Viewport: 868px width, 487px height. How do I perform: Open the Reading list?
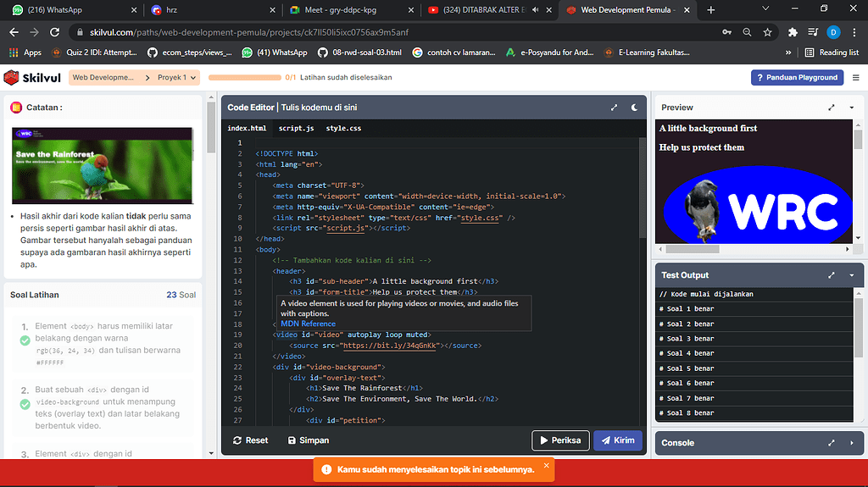pyautogui.click(x=832, y=53)
